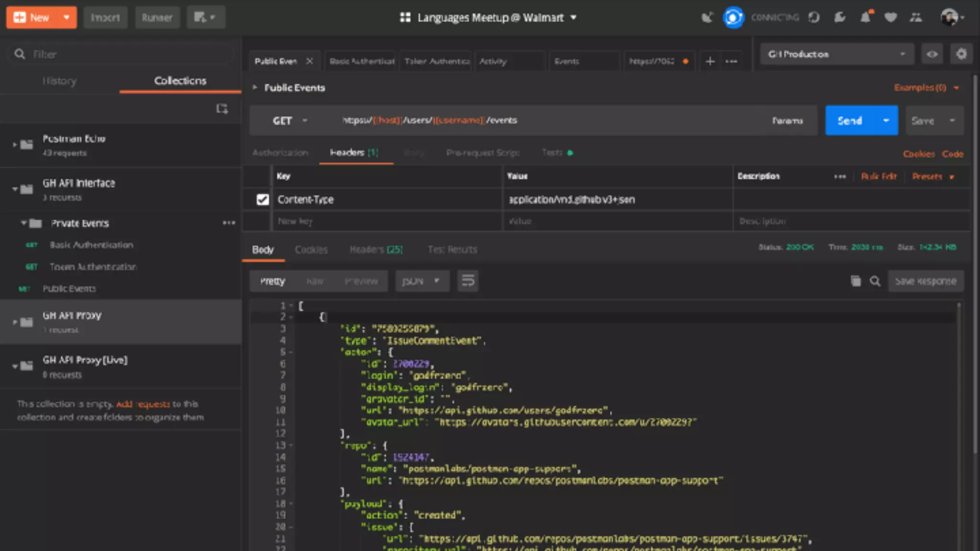Click the copy response to clipboard icon
The height and width of the screenshot is (551, 980).
(856, 281)
